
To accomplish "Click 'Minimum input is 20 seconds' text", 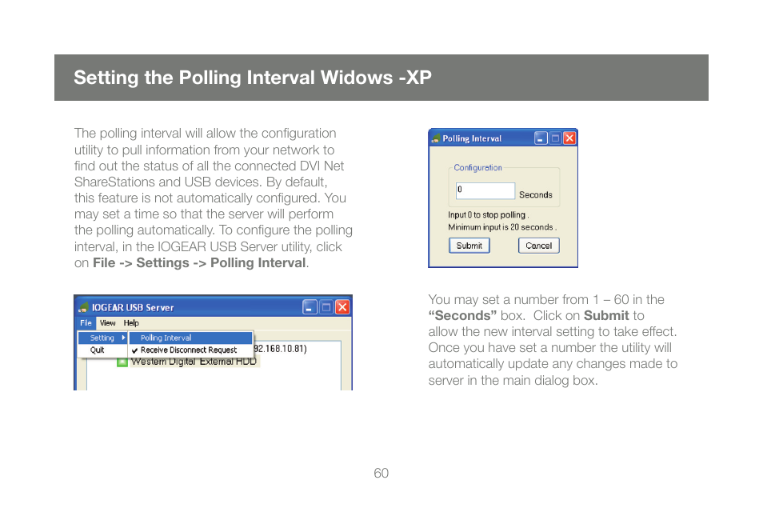I will [x=502, y=227].
